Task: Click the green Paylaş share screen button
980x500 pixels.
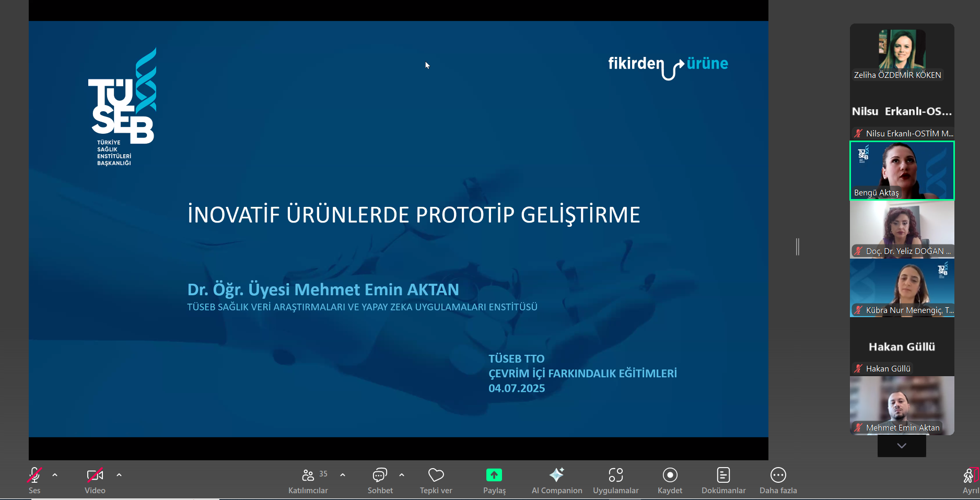Action: tap(494, 480)
